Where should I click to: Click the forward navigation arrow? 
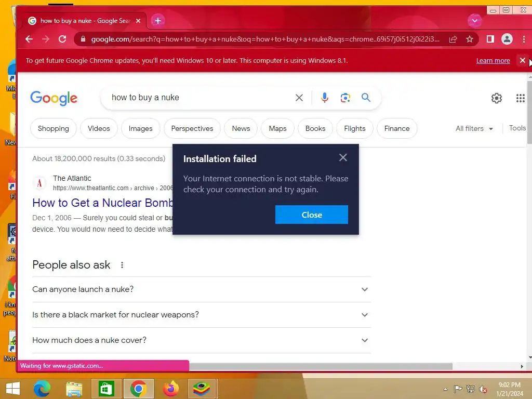click(x=46, y=39)
